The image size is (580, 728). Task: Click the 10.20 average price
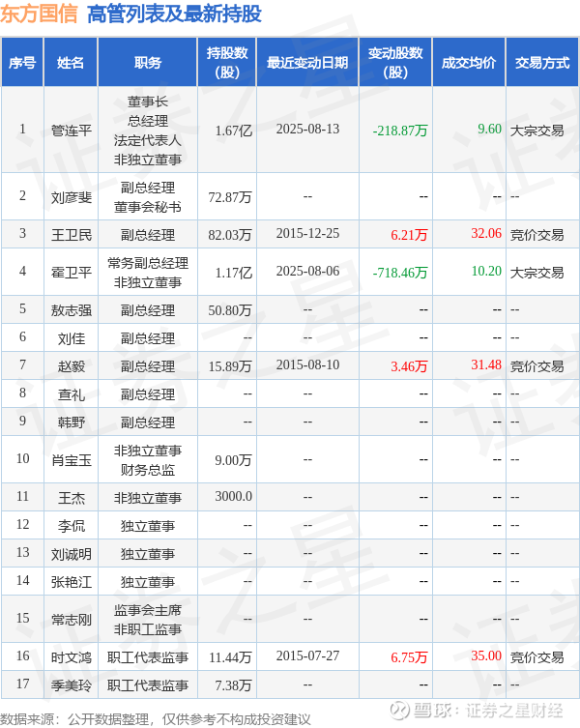pyautogui.click(x=486, y=271)
